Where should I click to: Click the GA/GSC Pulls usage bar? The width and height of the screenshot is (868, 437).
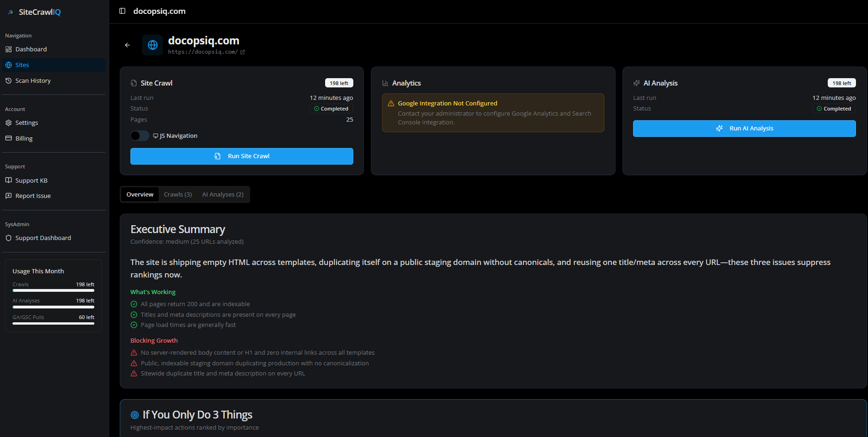tap(53, 324)
